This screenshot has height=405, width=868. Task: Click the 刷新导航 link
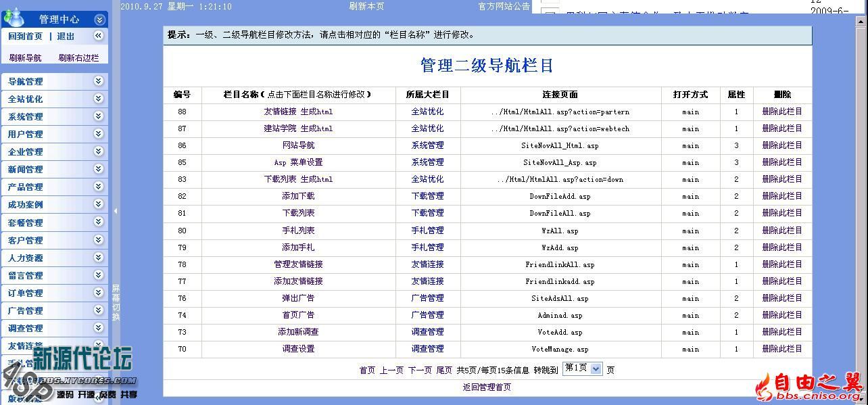point(26,58)
